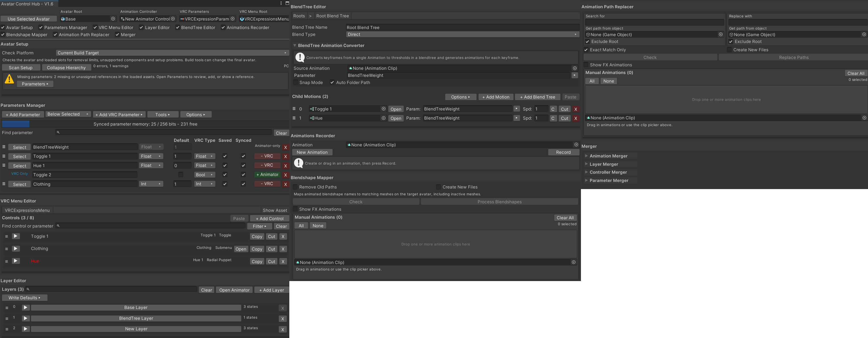Screen dimensions: 868x338
Task: Toggle the BlendTree Editor section checkbox
Action: tap(178, 27)
